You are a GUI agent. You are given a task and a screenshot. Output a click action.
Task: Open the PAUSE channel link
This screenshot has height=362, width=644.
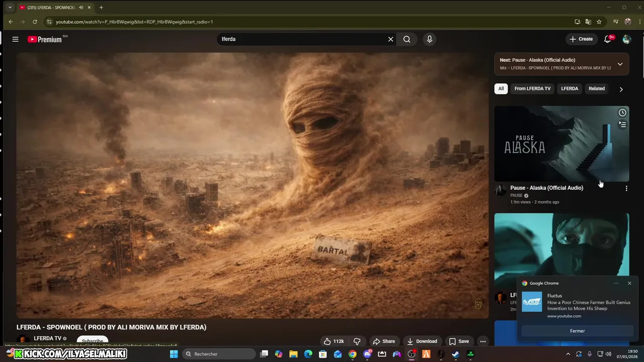click(x=516, y=196)
